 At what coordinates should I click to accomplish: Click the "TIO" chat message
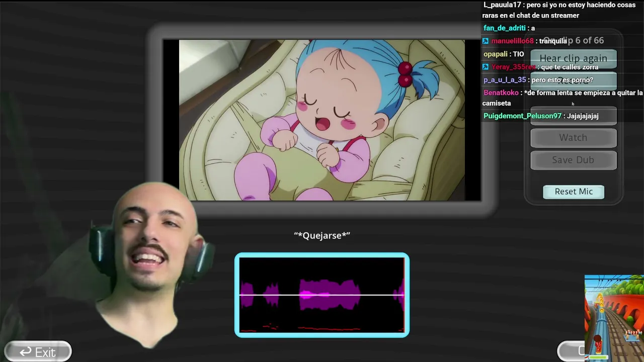(x=519, y=54)
